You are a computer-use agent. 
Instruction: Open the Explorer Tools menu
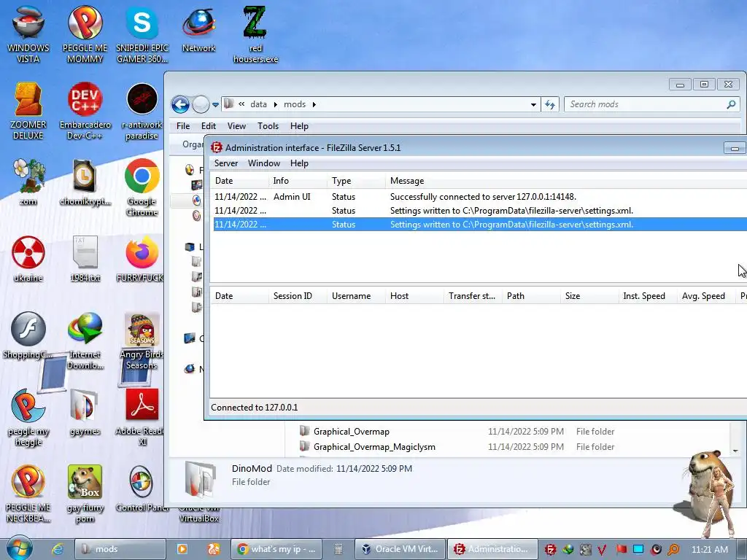tap(268, 126)
